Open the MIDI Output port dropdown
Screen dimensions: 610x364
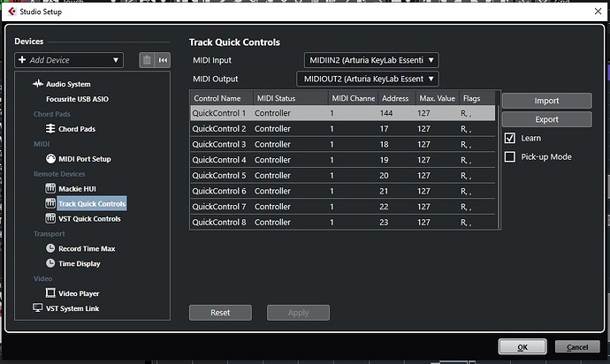tap(368, 79)
